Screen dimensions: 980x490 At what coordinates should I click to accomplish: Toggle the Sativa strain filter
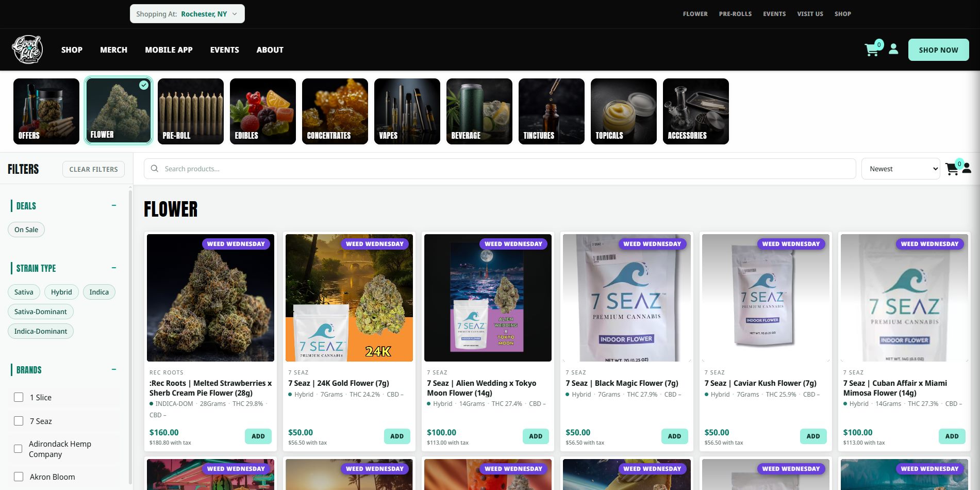tap(24, 292)
